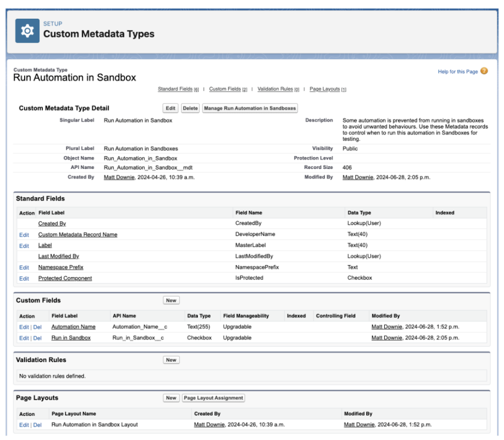Image resolution: width=504 pixels, height=440 pixels.
Task: Open Help for this Page link
Action: (458, 71)
